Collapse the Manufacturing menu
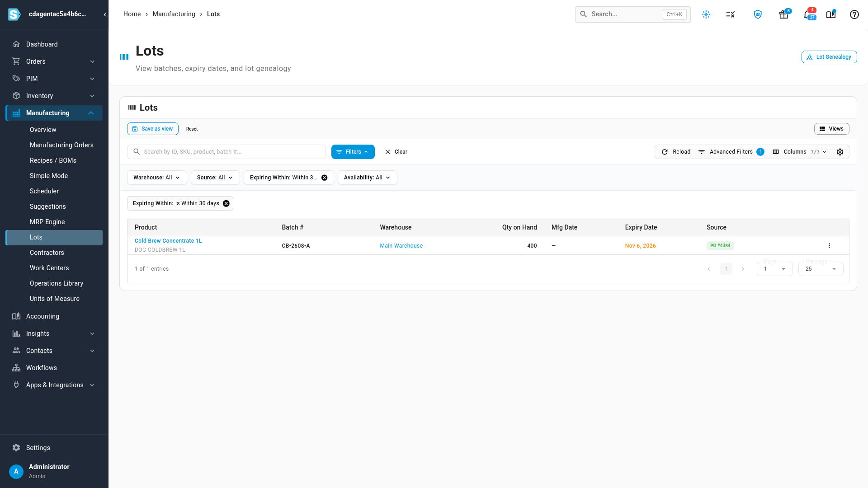 (54, 113)
